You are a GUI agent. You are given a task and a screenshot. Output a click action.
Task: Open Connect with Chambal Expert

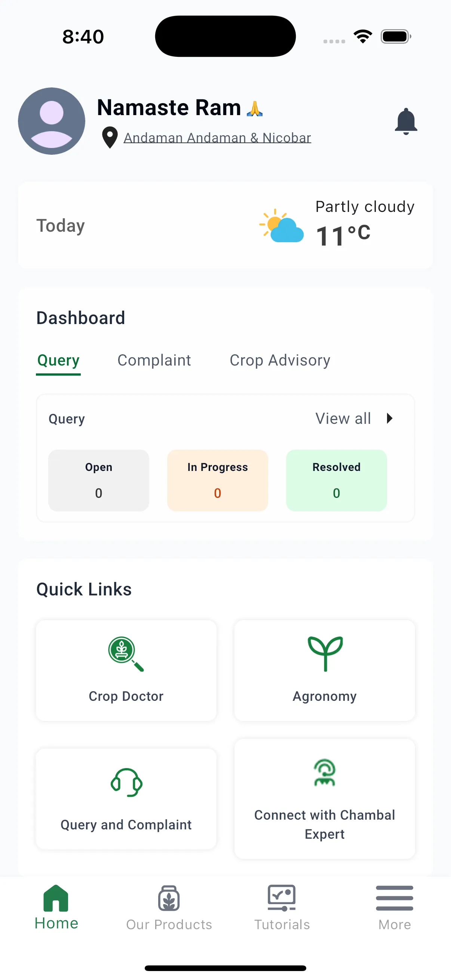[325, 799]
